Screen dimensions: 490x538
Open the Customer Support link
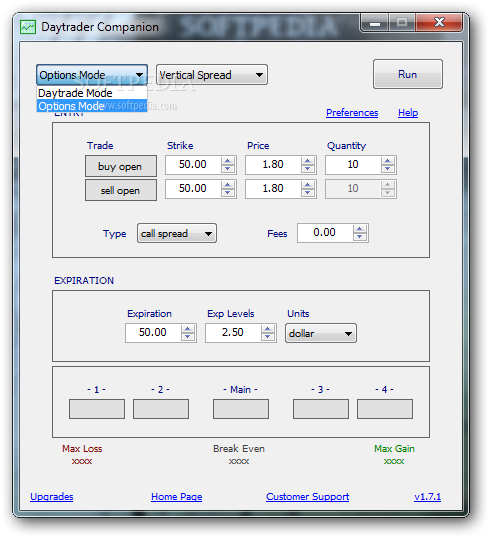point(308,496)
